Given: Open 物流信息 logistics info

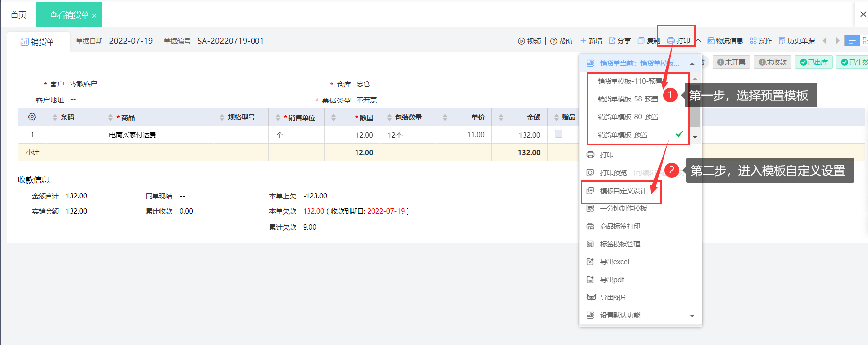Looking at the screenshot, I should (x=725, y=41).
